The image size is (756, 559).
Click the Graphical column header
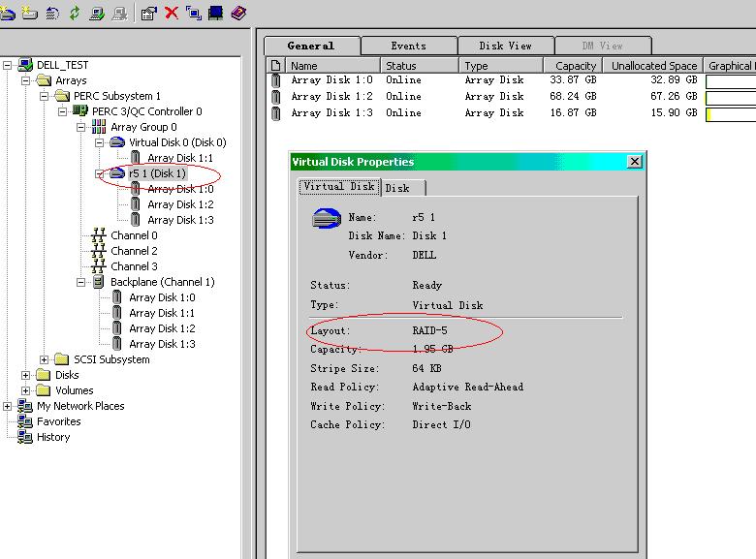click(x=730, y=66)
